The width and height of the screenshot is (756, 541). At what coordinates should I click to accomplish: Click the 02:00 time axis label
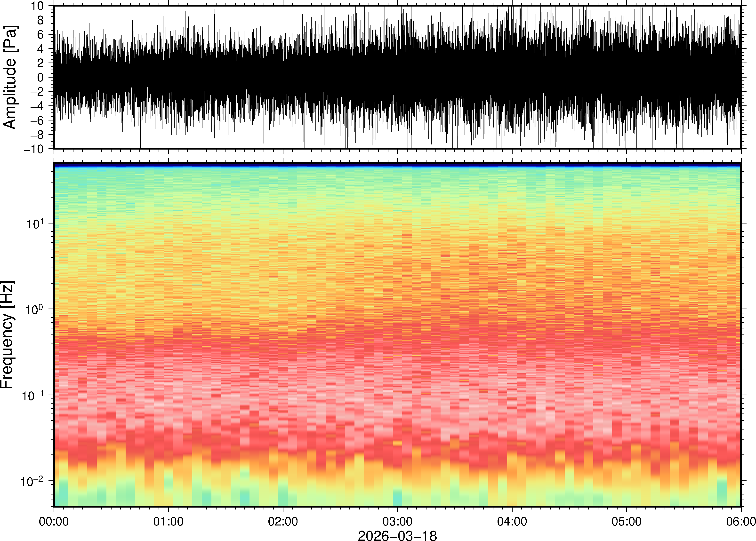click(283, 521)
